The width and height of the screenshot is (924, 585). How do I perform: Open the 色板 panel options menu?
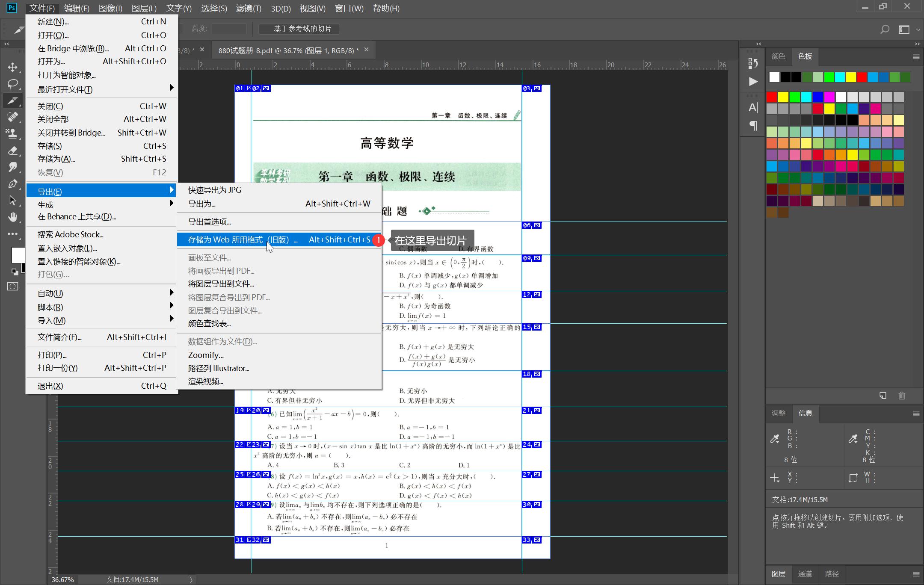(x=916, y=56)
